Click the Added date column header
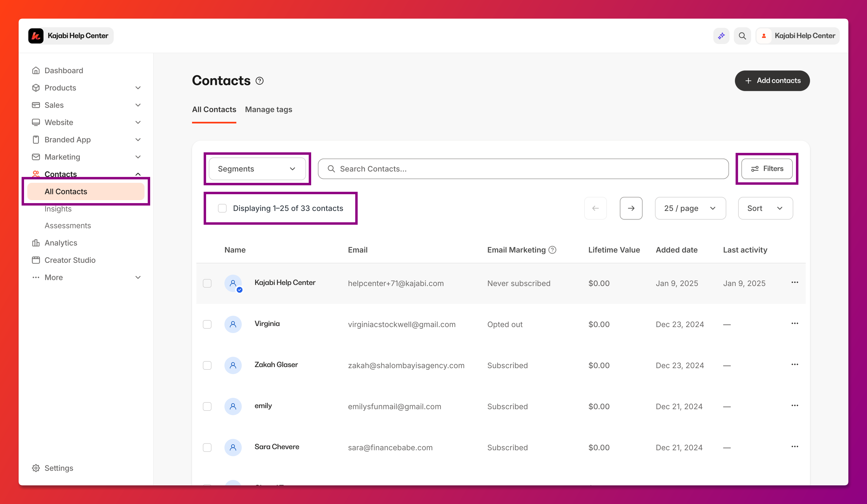 coord(676,250)
